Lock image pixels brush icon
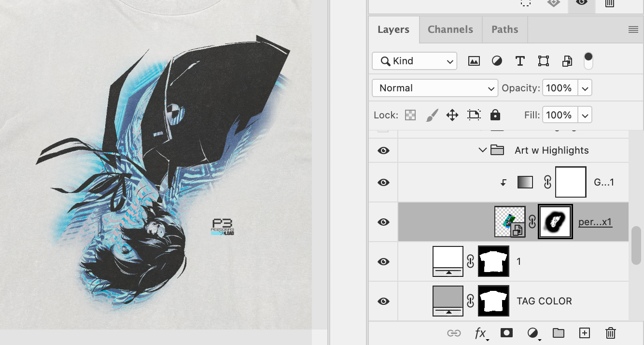Viewport: 644px width, 345px height. pos(432,115)
